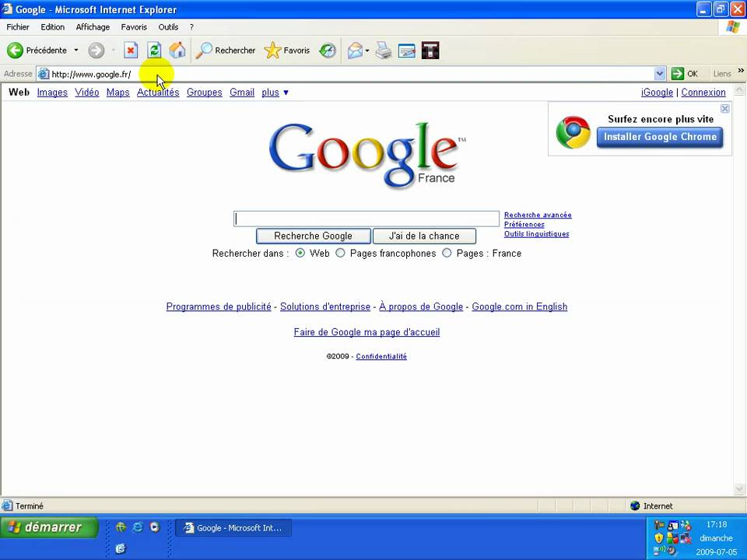Launch Internet Explorer from quick launch

coord(138,527)
